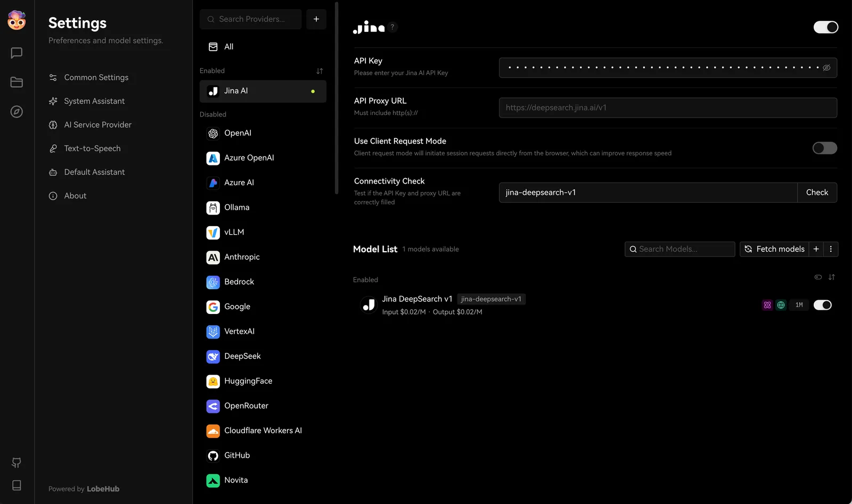The image size is (852, 504).
Task: Click inside the API Proxy URL field
Action: pyautogui.click(x=668, y=108)
